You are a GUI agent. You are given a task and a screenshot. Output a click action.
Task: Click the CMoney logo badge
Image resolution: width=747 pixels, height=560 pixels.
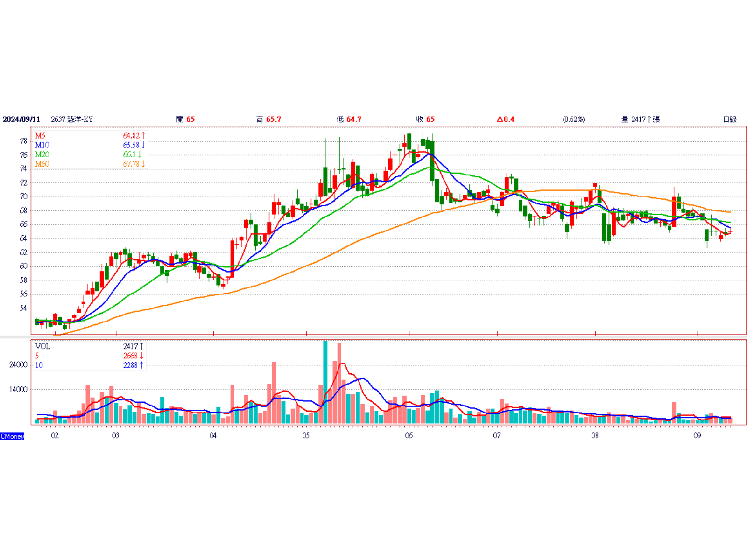[12, 436]
